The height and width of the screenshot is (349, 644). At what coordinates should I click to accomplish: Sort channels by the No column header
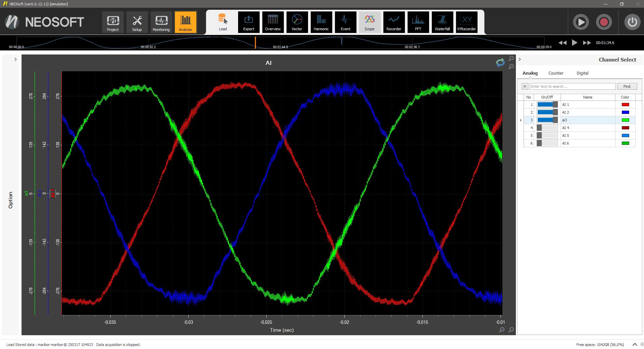529,97
